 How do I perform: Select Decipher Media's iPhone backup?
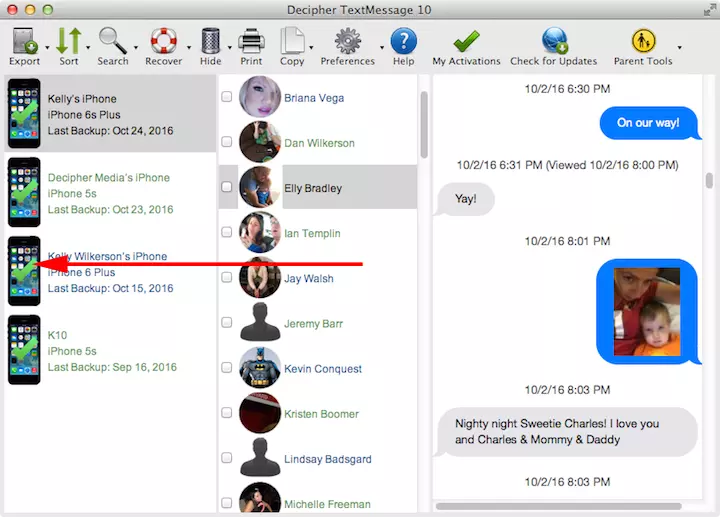(108, 193)
